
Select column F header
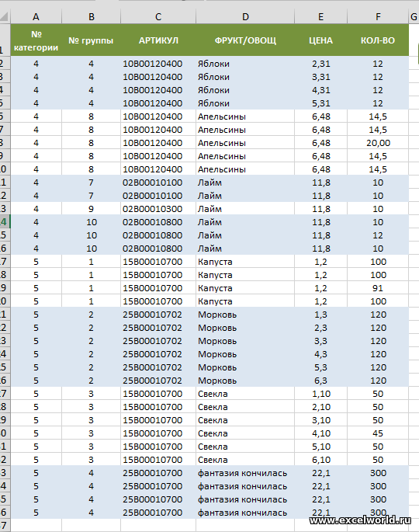point(378,16)
